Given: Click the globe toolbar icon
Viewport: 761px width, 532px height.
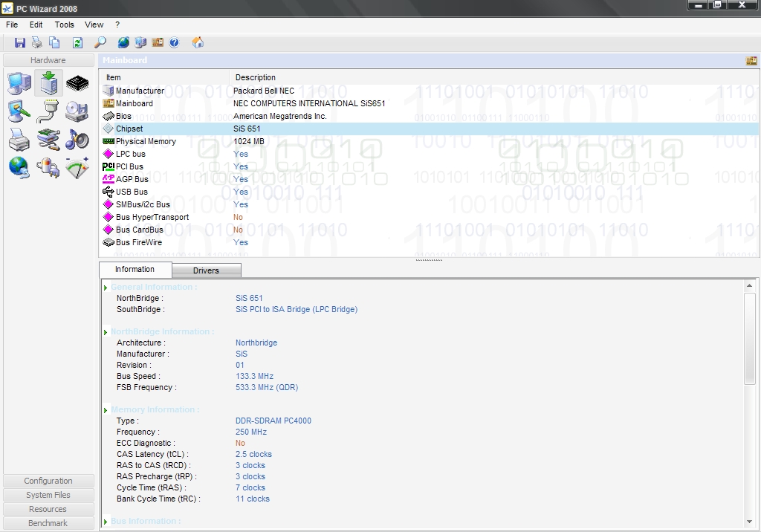Looking at the screenshot, I should click(x=123, y=42).
